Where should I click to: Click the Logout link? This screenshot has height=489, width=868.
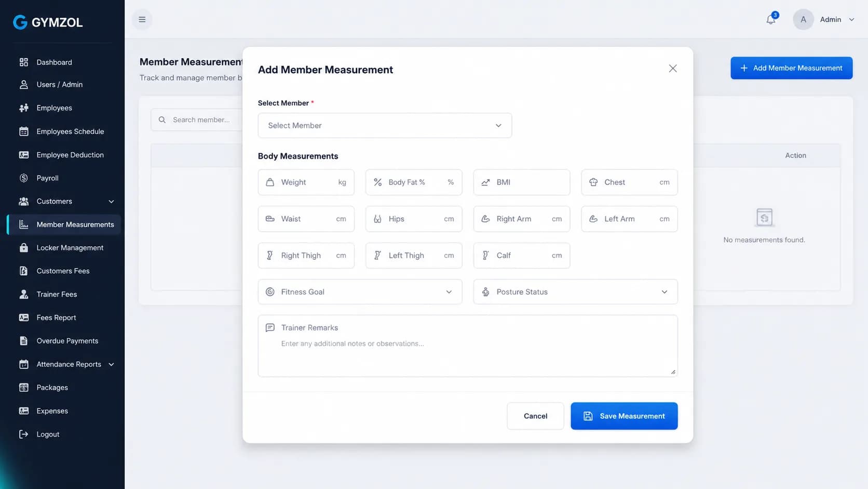64,434
